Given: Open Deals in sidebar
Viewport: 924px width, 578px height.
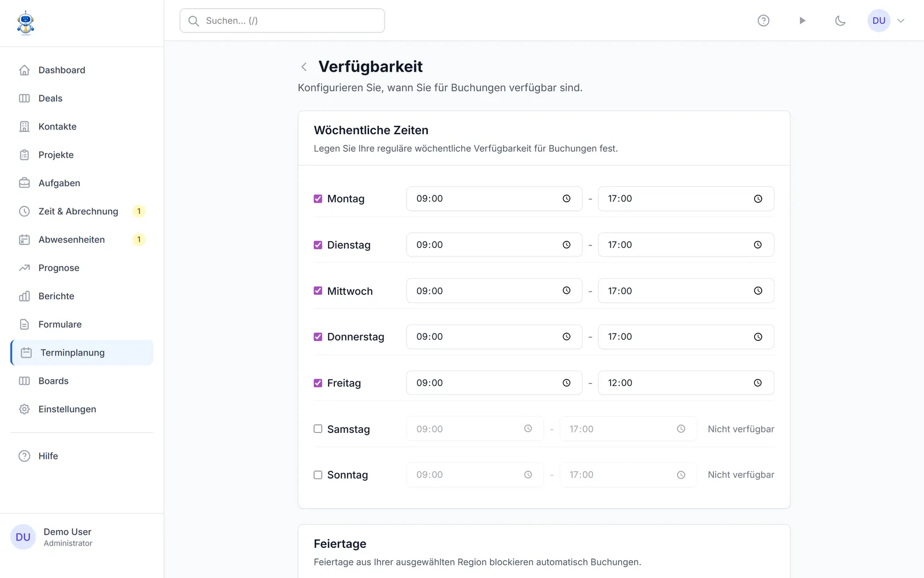Looking at the screenshot, I should (x=82, y=98).
